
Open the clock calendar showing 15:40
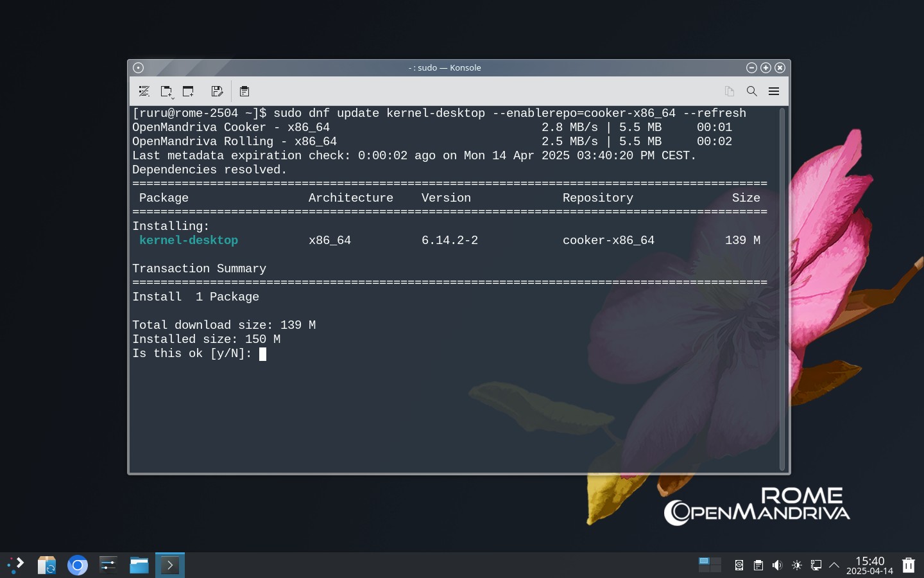point(869,565)
